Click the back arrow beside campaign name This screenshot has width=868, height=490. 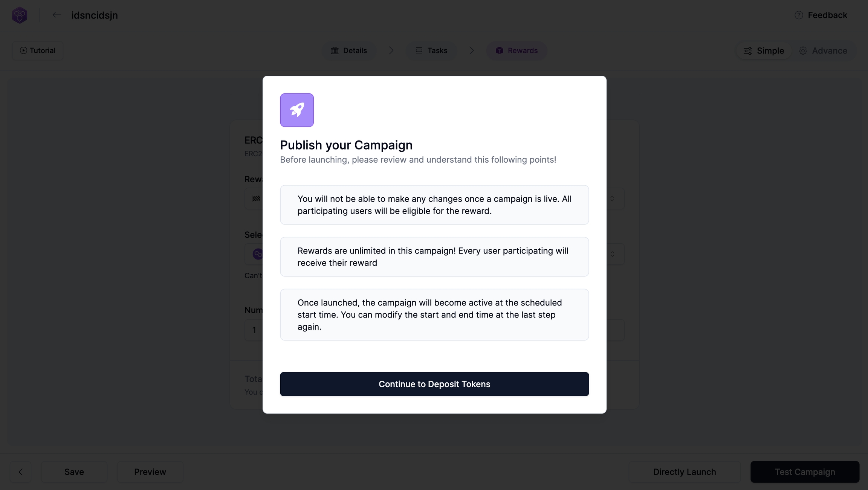pyautogui.click(x=57, y=15)
